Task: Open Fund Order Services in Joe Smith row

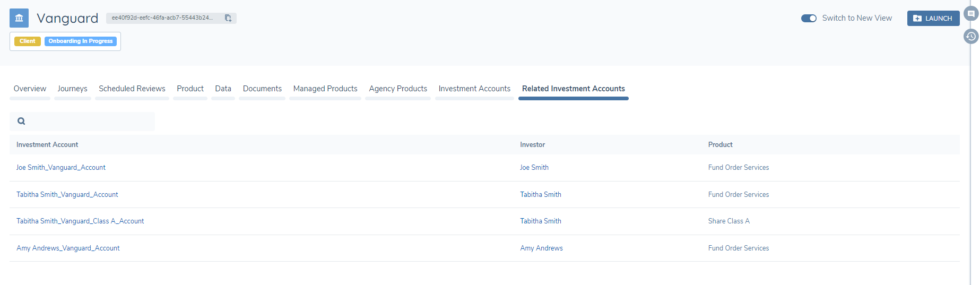Action: [739, 167]
